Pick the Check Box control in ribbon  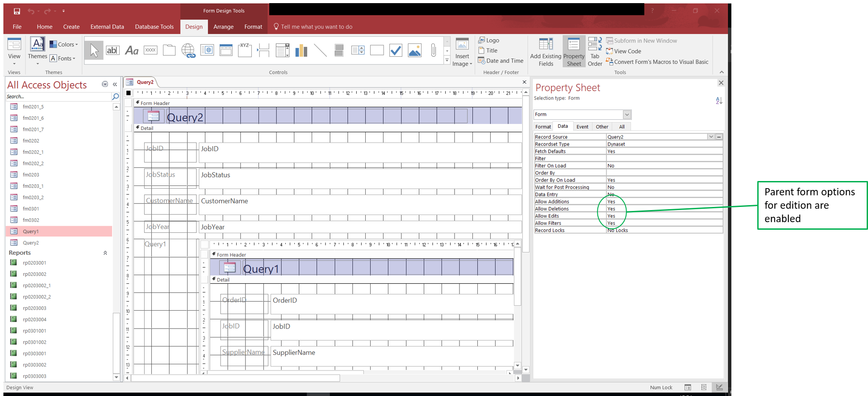point(396,51)
